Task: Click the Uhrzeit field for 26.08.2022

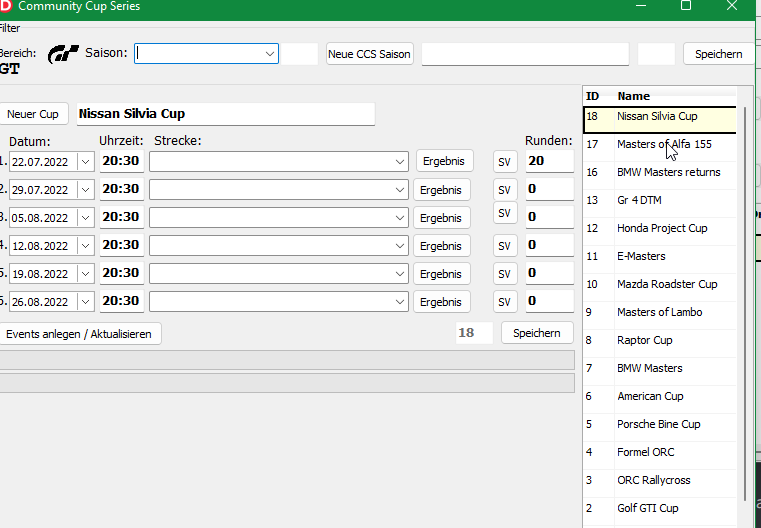Action: 121,301
